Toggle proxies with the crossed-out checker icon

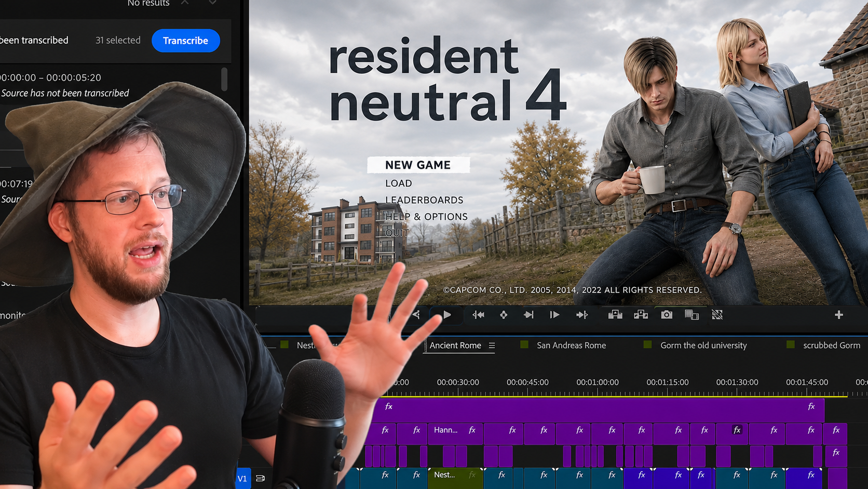tap(717, 314)
